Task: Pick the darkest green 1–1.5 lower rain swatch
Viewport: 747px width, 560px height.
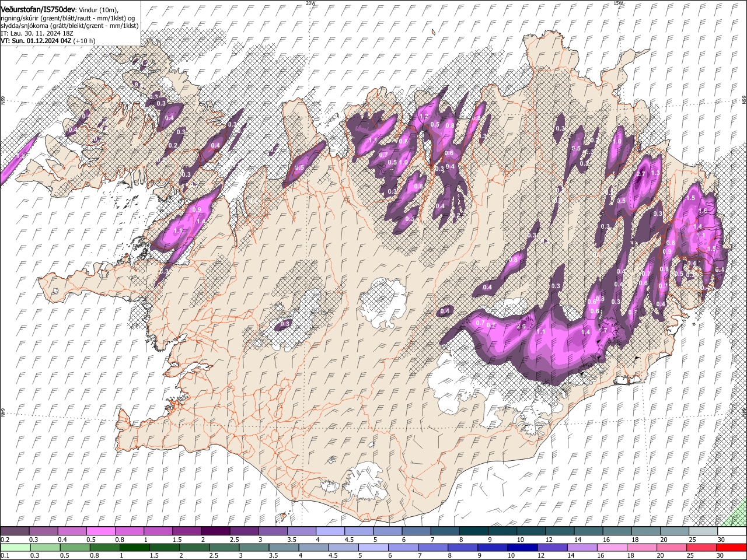Action: [x=134, y=547]
